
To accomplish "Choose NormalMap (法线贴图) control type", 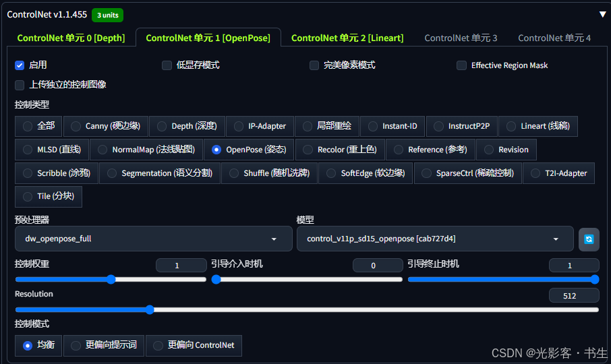I will (146, 150).
